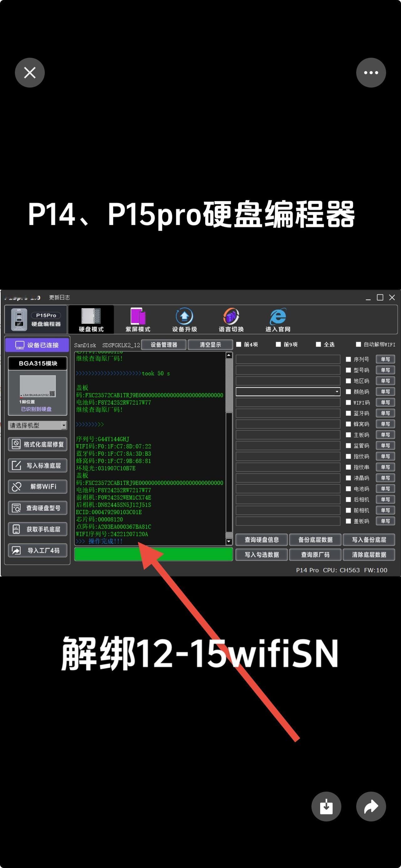The width and height of the screenshot is (401, 868).
Task: Open 进入官网 official website icon
Action: (x=278, y=319)
